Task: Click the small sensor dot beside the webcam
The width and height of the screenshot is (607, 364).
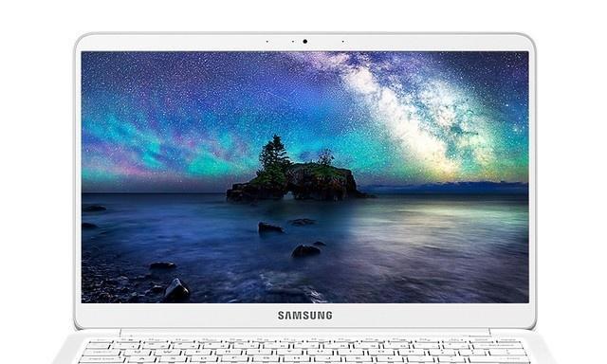Action: point(293,42)
